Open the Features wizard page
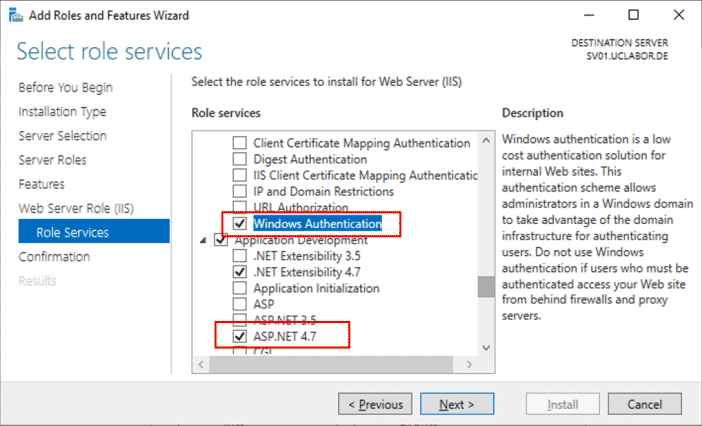Image resolution: width=702 pixels, height=426 pixels. [x=41, y=184]
